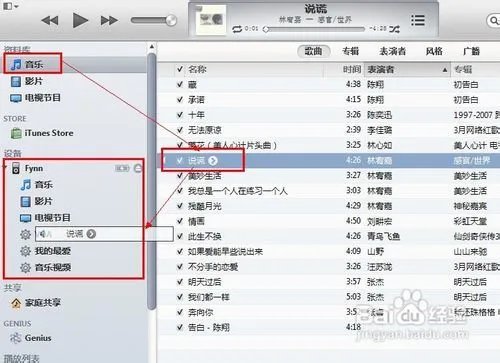Uncheck the song 美妙生活

click(x=180, y=175)
